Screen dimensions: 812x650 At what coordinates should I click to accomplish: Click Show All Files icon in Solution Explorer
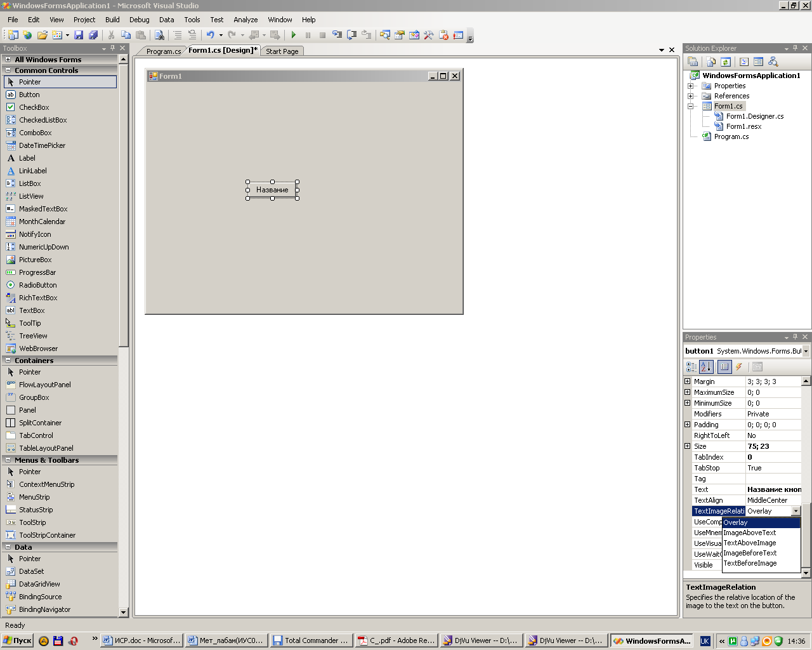point(711,62)
